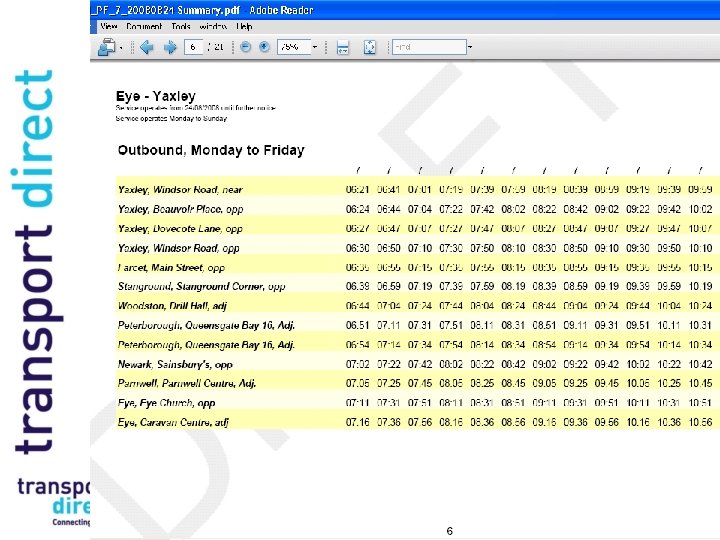The height and width of the screenshot is (540, 720).
Task: Click the Print icon in the toolbar
Action: pos(107,47)
